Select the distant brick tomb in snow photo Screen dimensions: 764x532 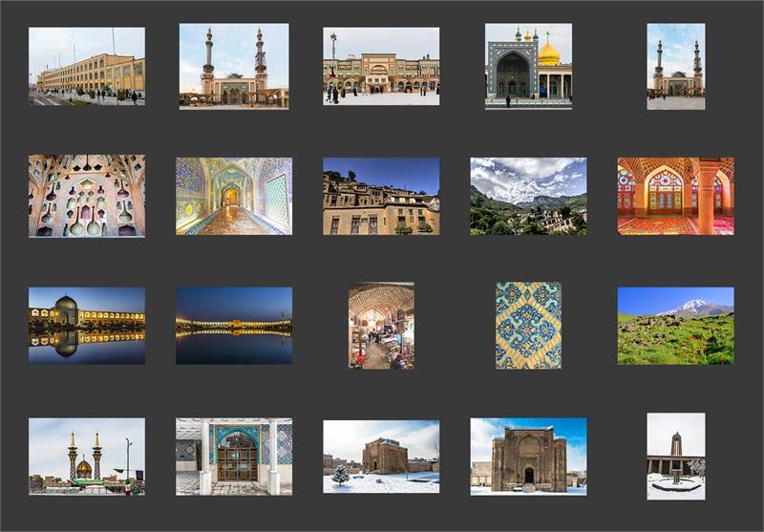(x=381, y=457)
